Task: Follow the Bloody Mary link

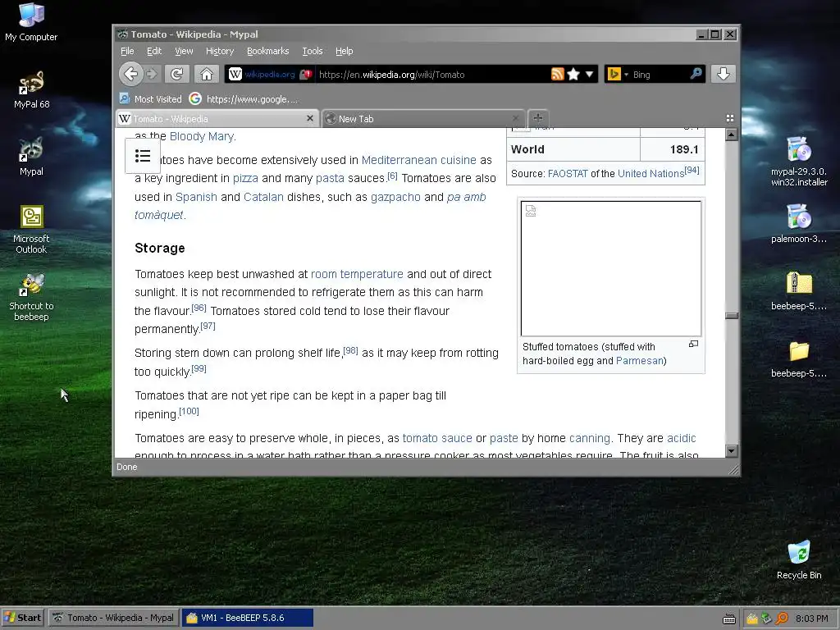Action: click(202, 136)
